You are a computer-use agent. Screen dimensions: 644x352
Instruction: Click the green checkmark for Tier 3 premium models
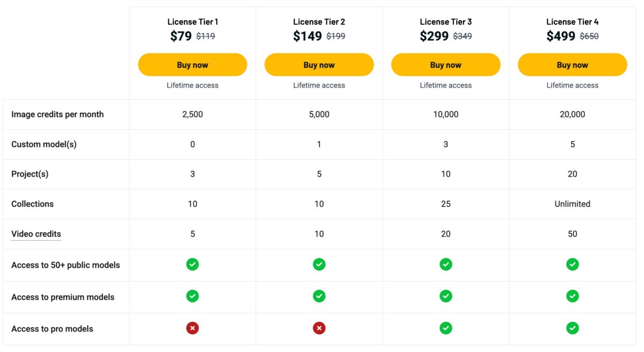[445, 296]
